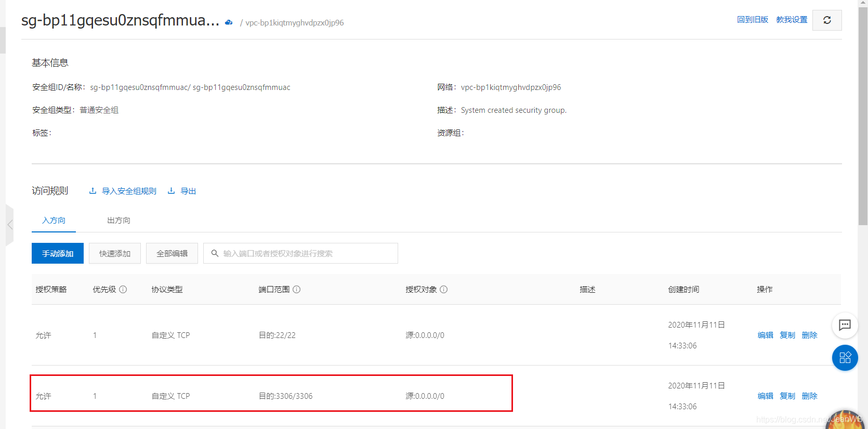Viewport: 868px width, 429px height.
Task: Click the 全部编辑 button
Action: (x=172, y=253)
